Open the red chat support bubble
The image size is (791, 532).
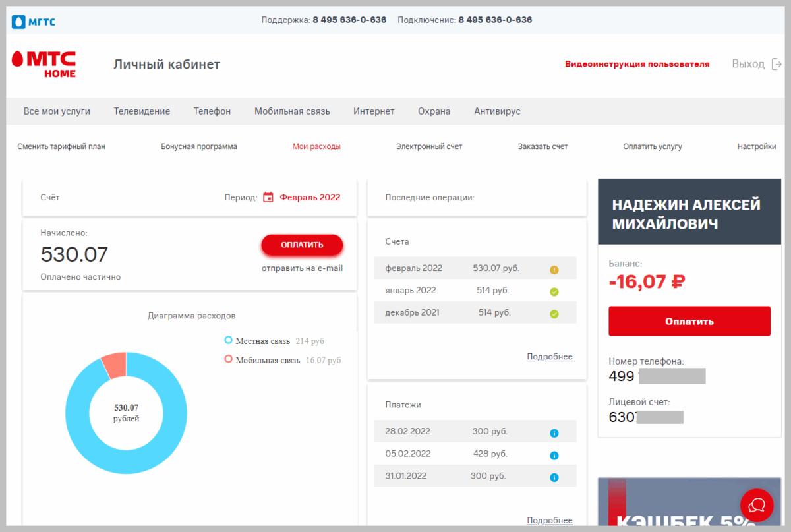click(x=757, y=505)
